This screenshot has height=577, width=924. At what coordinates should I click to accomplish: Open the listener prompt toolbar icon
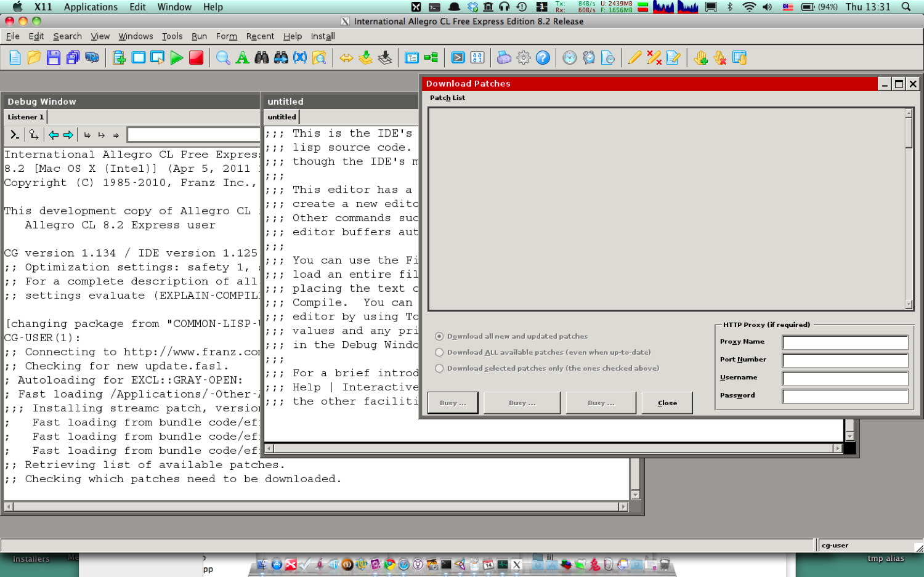(458, 58)
